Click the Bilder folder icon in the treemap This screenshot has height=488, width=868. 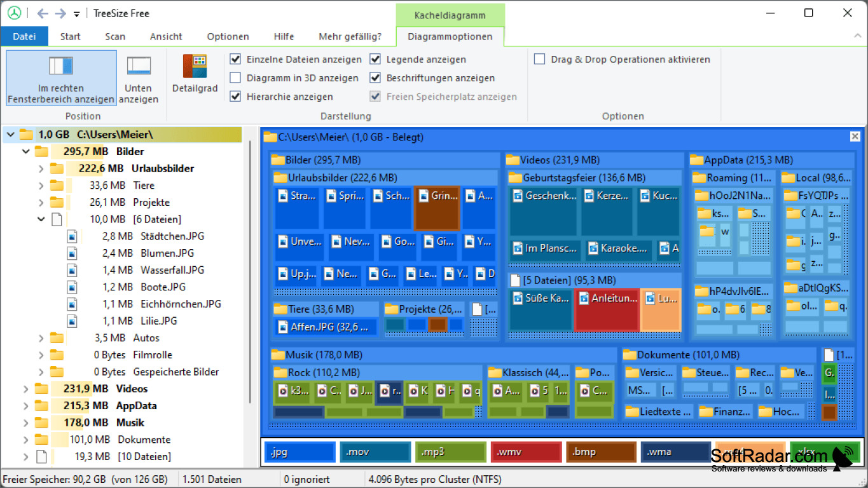point(278,159)
